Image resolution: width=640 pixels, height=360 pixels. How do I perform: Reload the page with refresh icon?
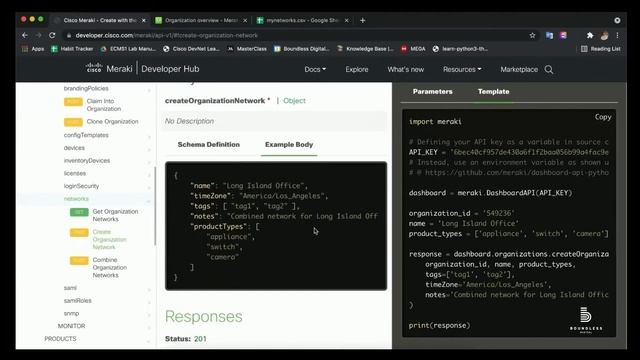pos(52,36)
